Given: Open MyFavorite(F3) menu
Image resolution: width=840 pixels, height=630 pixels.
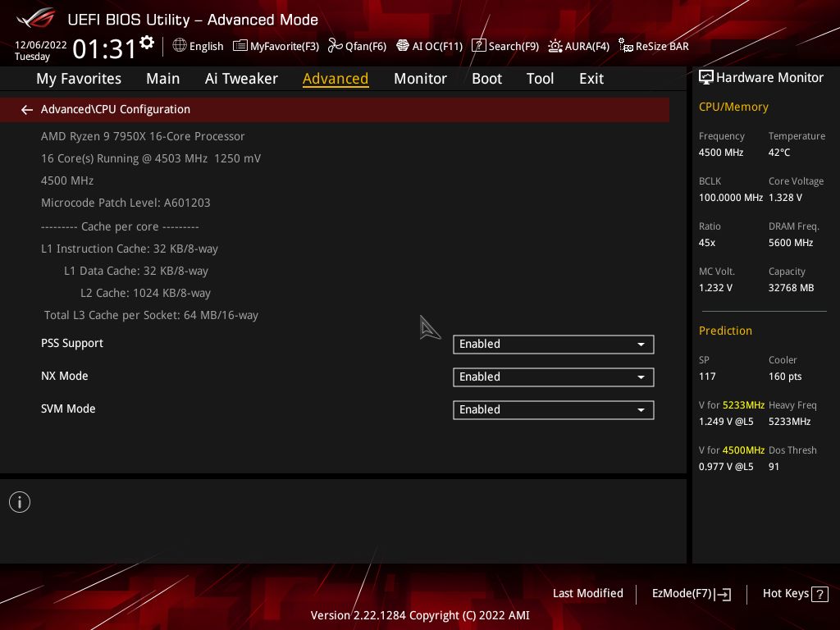Looking at the screenshot, I should point(276,46).
